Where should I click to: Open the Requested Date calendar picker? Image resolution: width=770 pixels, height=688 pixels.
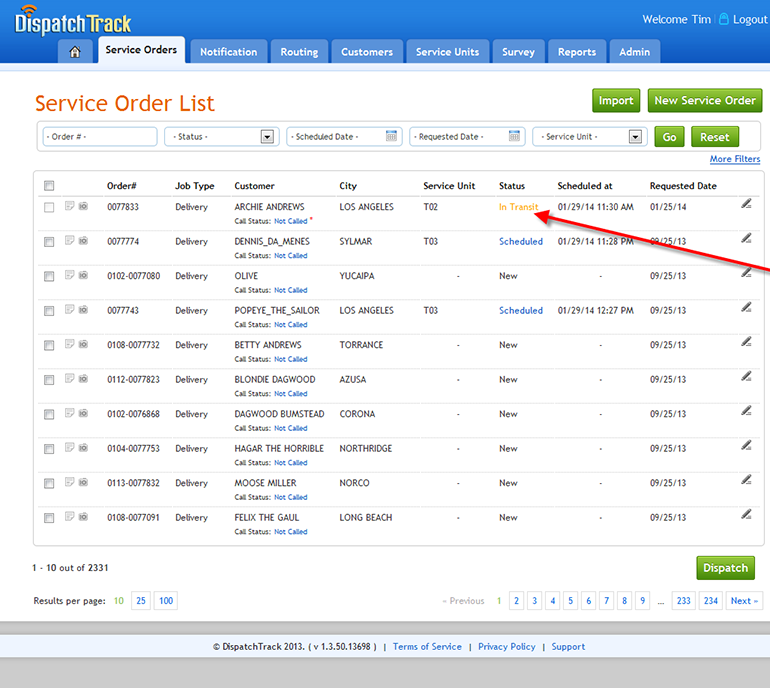[515, 137]
